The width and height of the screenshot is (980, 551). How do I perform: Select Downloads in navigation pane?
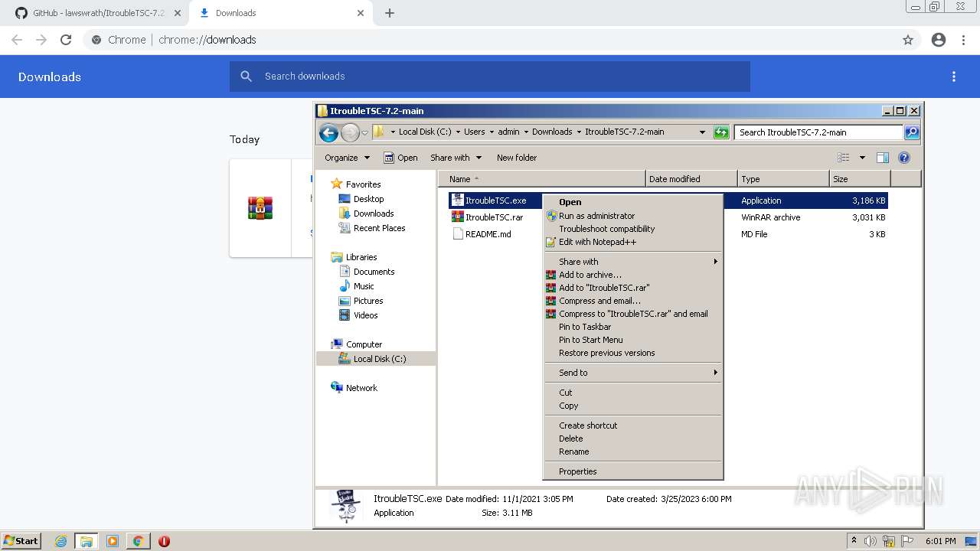coord(366,214)
